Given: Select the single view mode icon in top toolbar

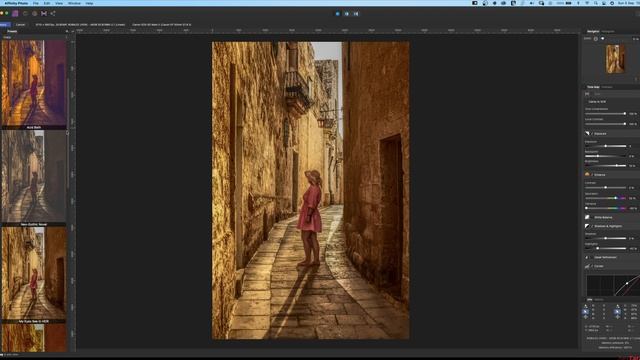Looking at the screenshot, I should (338, 13).
